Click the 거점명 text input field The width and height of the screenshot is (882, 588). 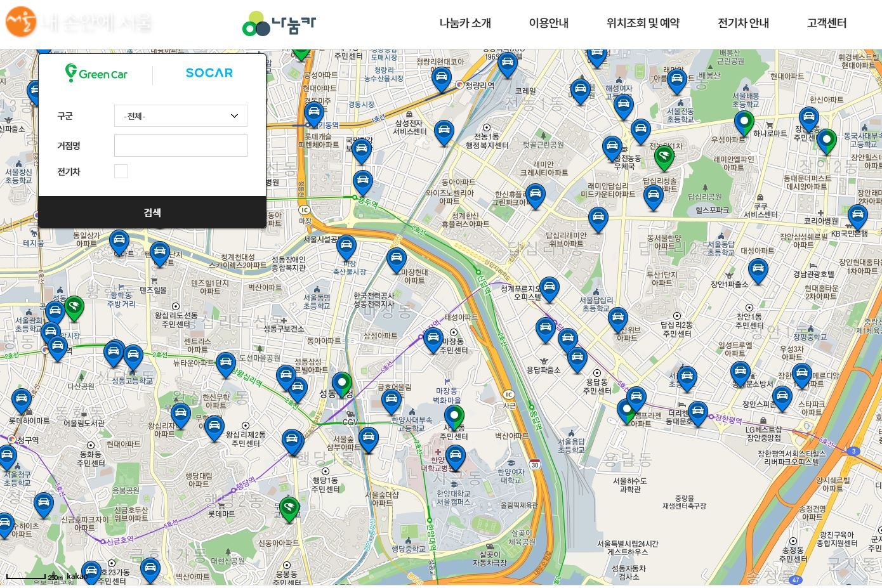pyautogui.click(x=181, y=145)
